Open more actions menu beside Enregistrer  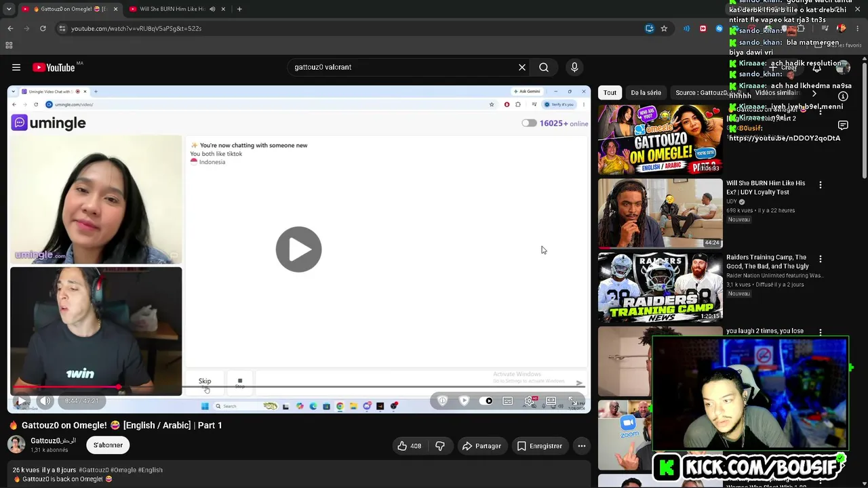pyautogui.click(x=582, y=446)
